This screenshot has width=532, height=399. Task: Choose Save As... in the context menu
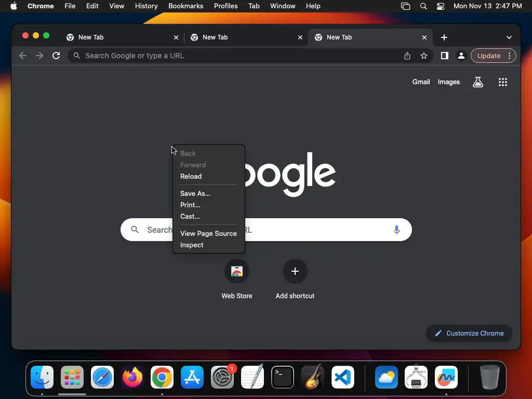(x=209, y=193)
